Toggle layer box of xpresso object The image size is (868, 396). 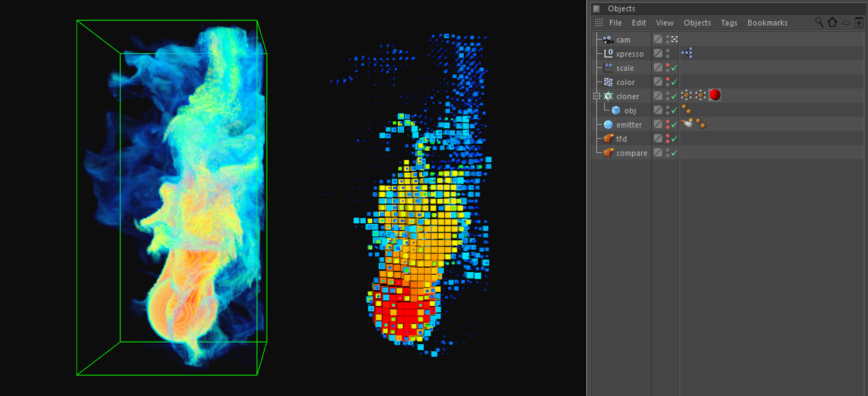click(658, 54)
